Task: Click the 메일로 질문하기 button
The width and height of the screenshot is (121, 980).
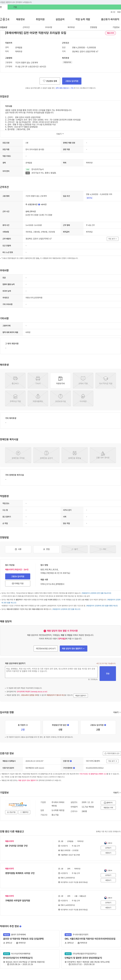Action: pos(81,696)
